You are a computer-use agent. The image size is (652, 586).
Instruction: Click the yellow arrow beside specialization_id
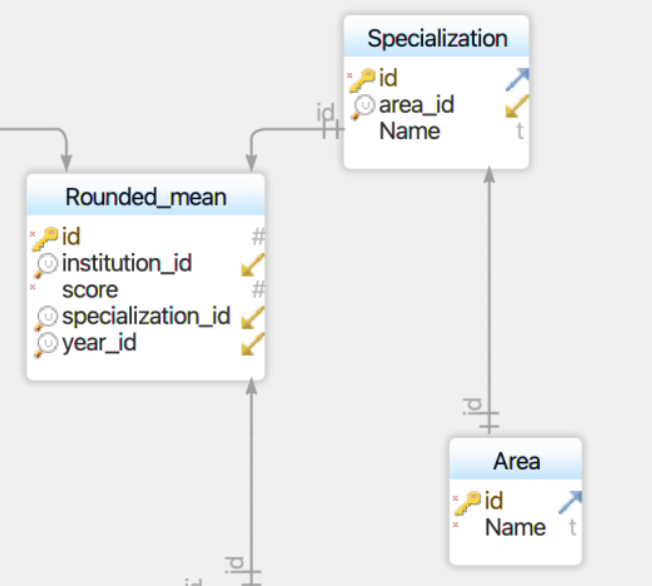253,317
